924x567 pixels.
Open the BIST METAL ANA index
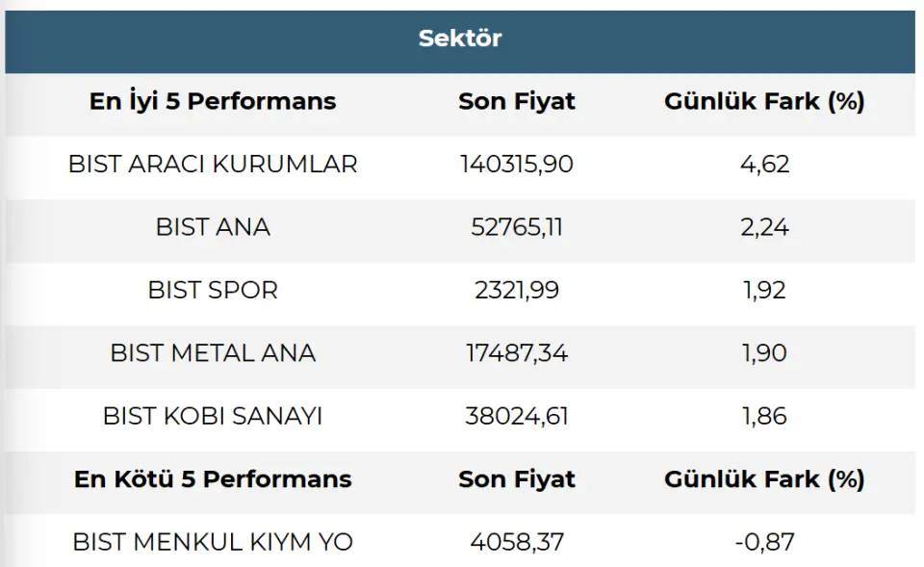coord(213,353)
